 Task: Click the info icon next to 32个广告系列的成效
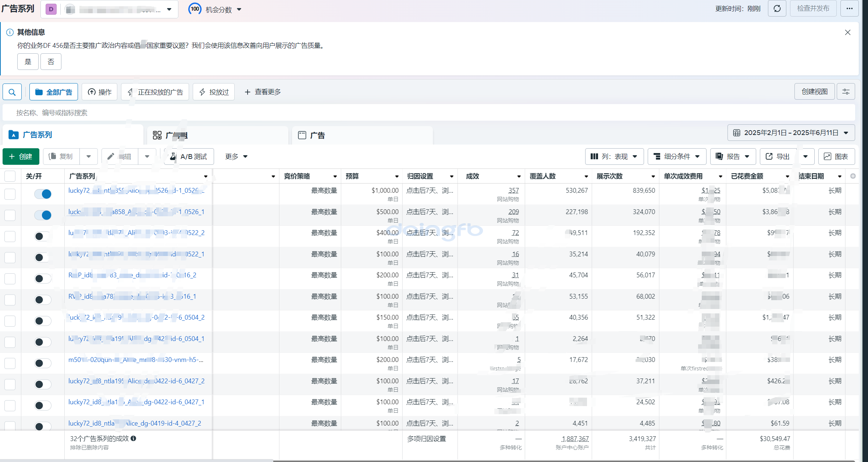[x=134, y=438]
